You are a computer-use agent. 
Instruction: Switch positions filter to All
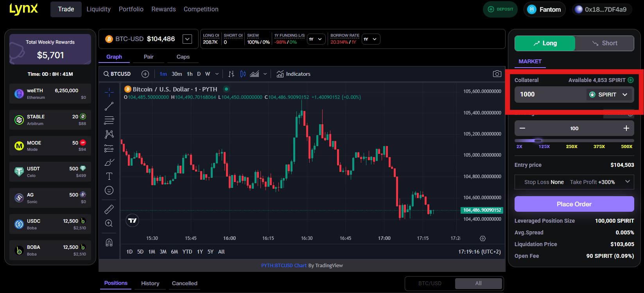478,284
